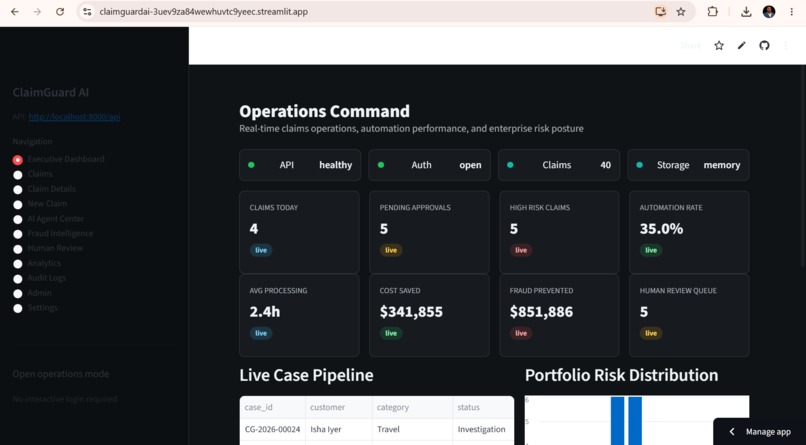This screenshot has height=445, width=806.
Task: Open Chrome three-dot menu
Action: pos(792,12)
